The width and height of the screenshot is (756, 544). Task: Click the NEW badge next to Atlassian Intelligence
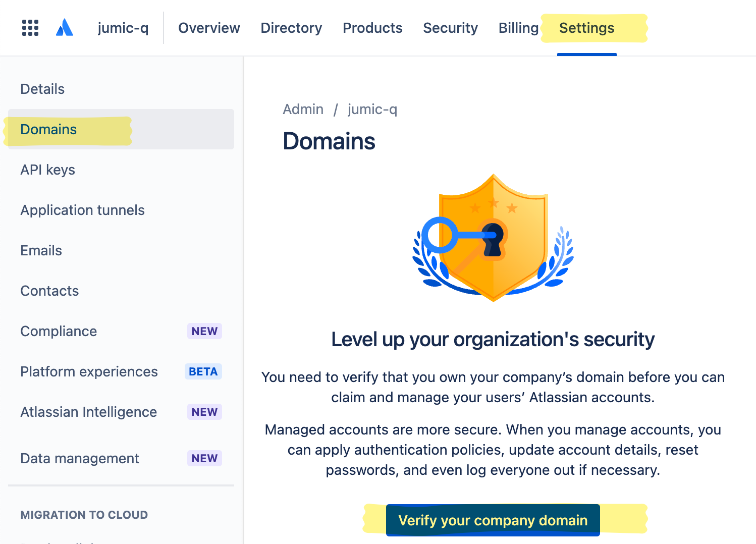[204, 412]
